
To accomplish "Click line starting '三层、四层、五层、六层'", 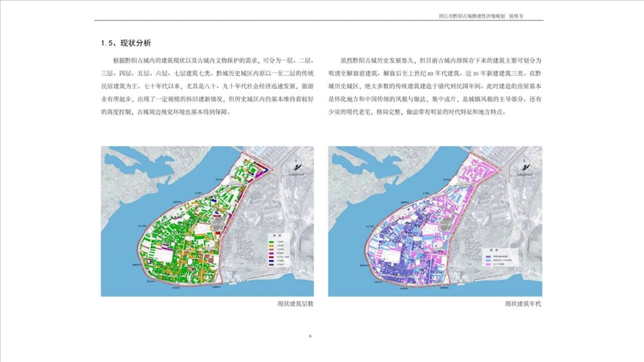I will point(208,73).
